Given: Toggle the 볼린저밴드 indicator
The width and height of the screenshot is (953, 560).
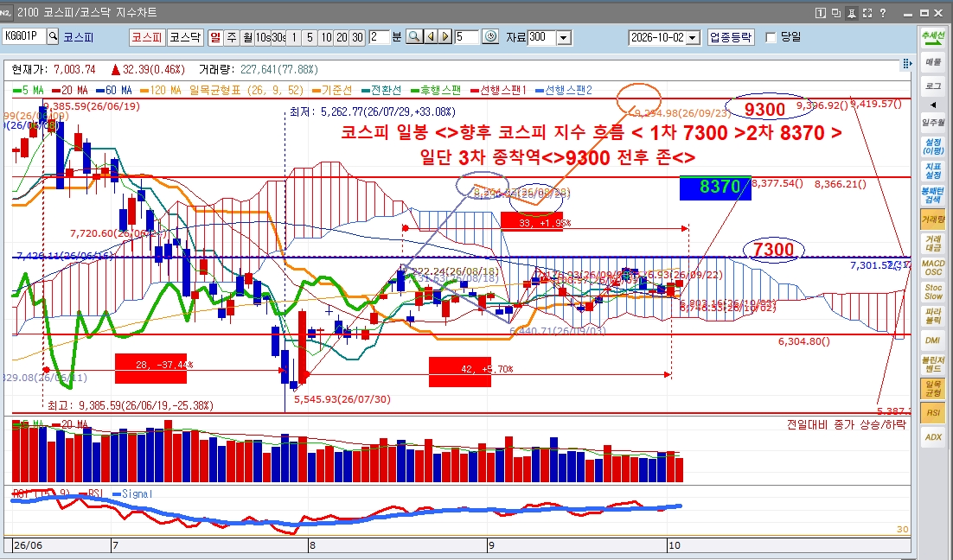Looking at the screenshot, I should pos(933,365).
